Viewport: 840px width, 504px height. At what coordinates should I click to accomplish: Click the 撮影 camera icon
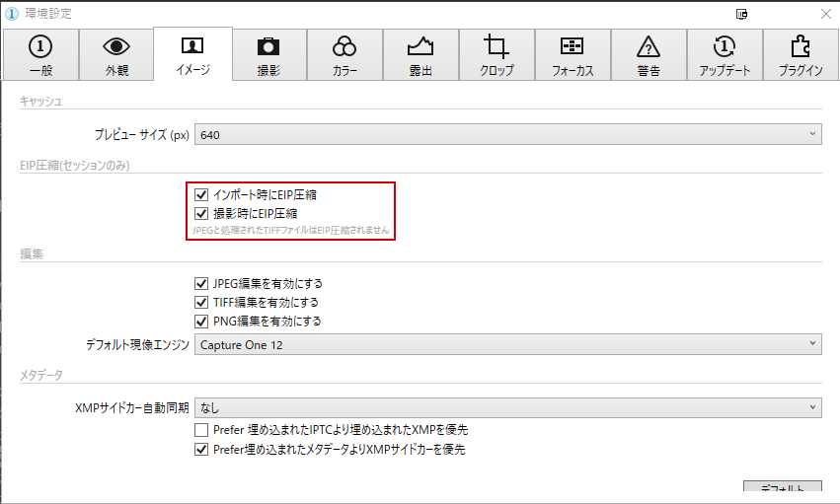267,46
